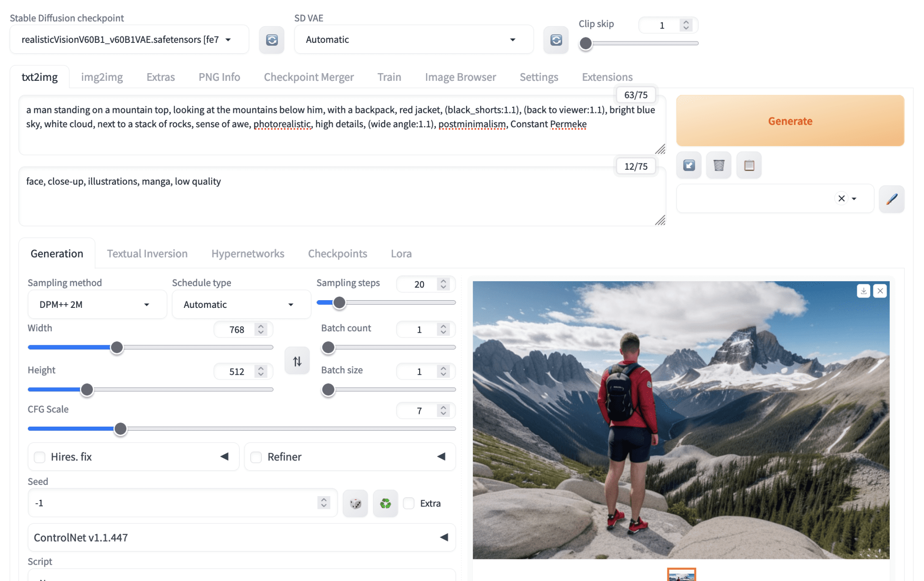Image resolution: width=924 pixels, height=581 pixels.
Task: Enable the Hires. fix checkbox
Action: pyautogui.click(x=40, y=457)
